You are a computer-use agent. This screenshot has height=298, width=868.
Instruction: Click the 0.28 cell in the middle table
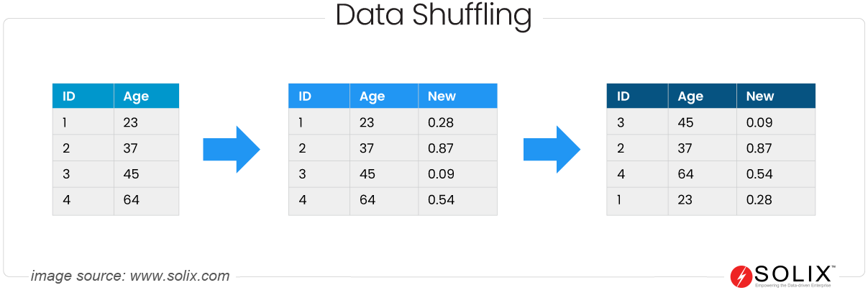[441, 122]
